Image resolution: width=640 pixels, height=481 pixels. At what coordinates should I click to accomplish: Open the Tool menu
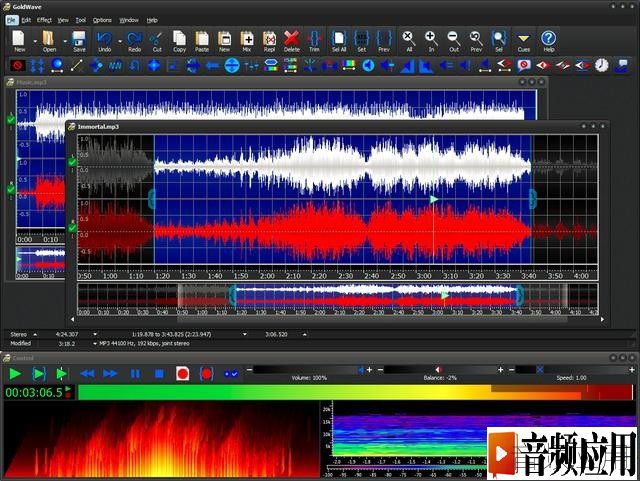(x=81, y=20)
